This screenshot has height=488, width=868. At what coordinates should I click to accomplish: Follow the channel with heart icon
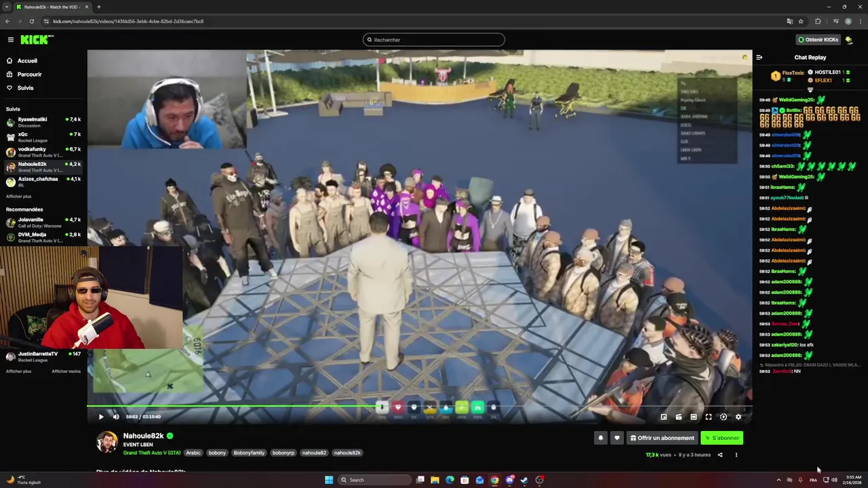[x=616, y=438]
